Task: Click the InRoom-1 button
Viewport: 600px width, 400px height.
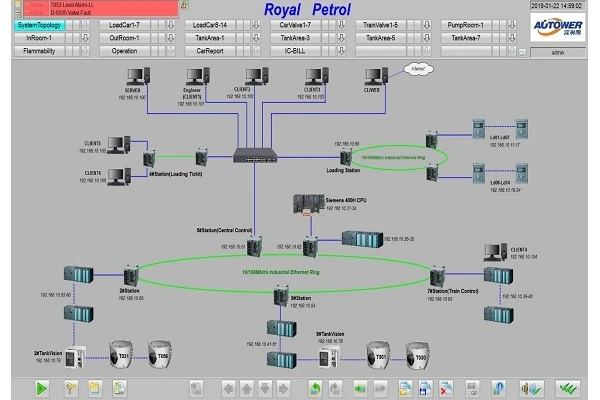Action: point(39,38)
